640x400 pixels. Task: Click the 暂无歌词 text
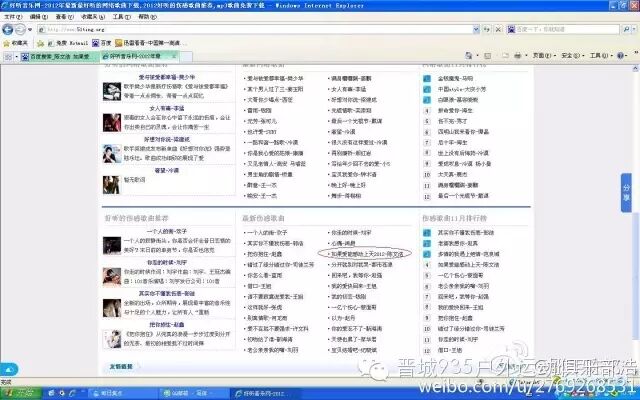135,180
